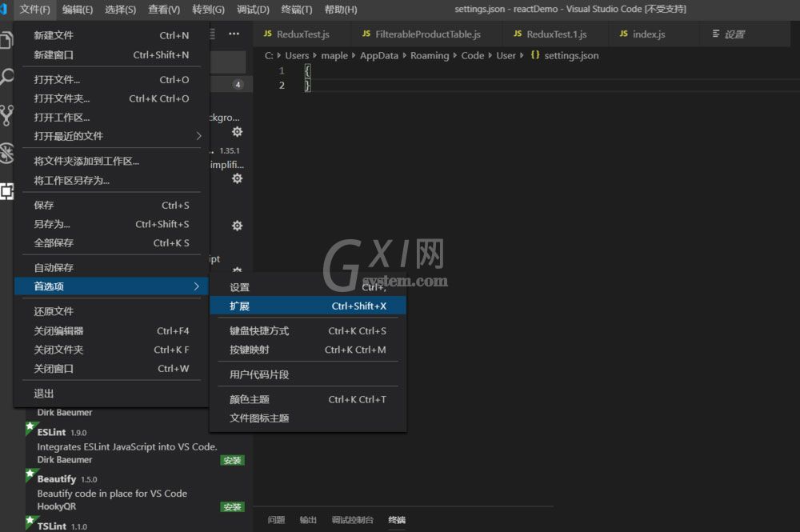Open 调试控制台 panel tab
Image resolution: width=800 pixels, height=532 pixels.
(x=352, y=520)
